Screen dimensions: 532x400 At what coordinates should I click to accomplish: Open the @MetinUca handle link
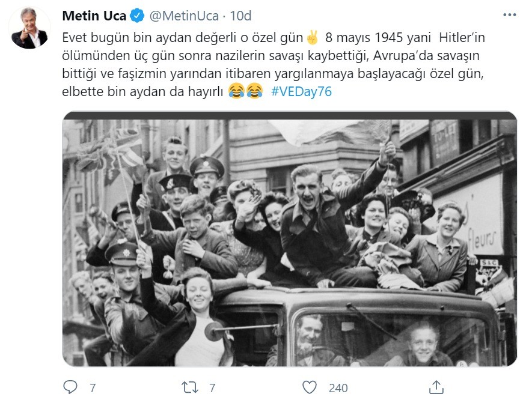point(184,16)
